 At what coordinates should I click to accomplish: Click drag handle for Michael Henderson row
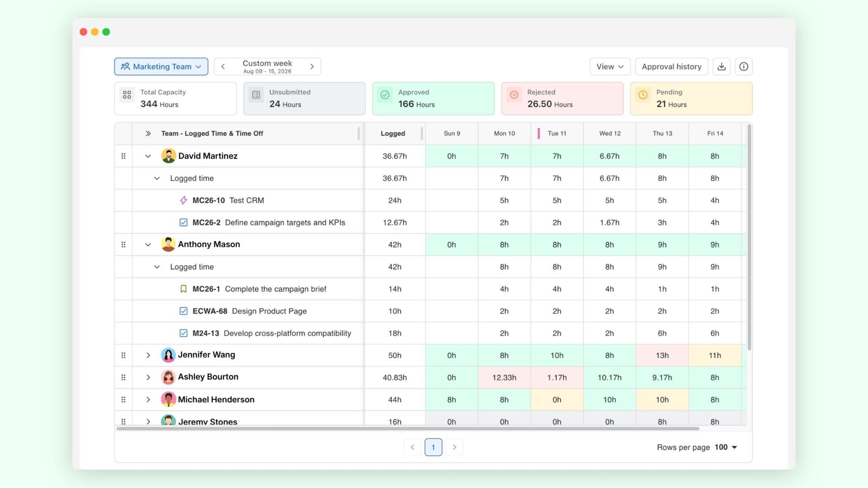[123, 399]
